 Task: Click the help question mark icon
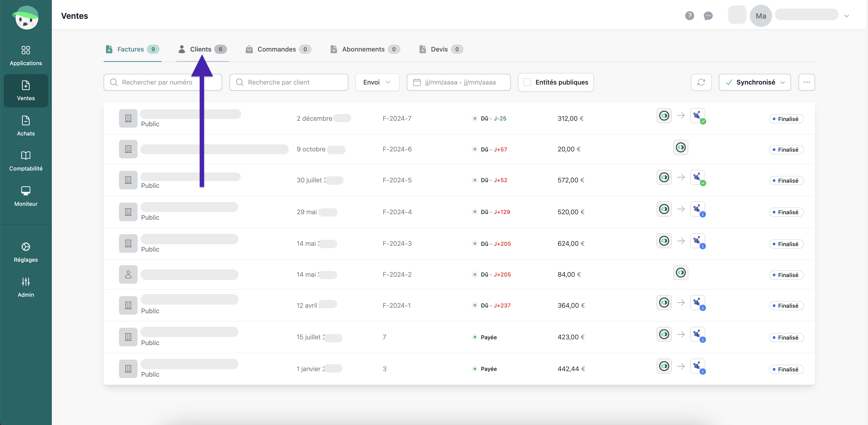coord(689,16)
